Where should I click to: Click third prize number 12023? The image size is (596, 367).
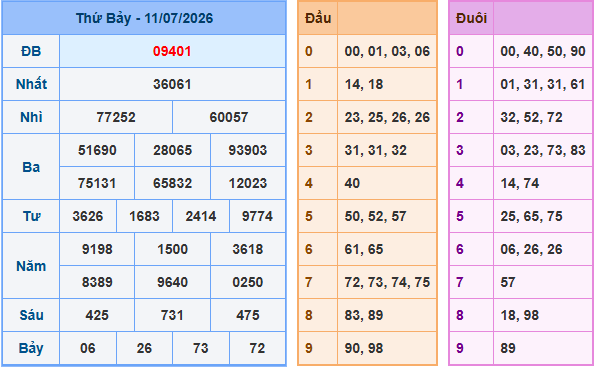point(248,184)
